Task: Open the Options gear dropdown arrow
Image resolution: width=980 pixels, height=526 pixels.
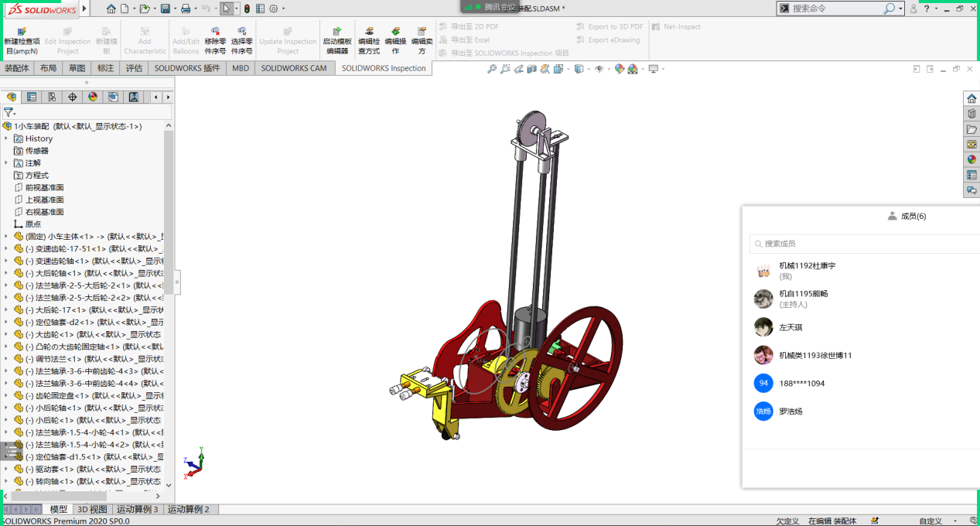Action: point(284,9)
